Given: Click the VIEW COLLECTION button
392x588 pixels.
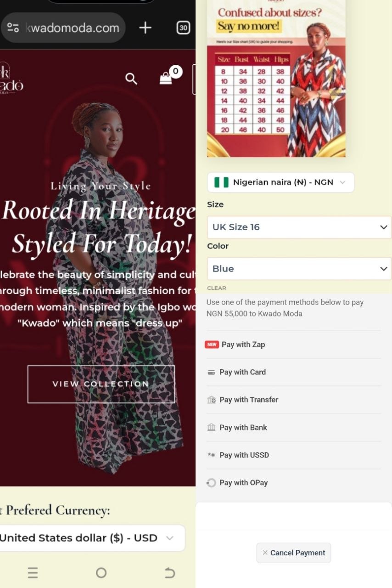Looking at the screenshot, I should point(101,384).
